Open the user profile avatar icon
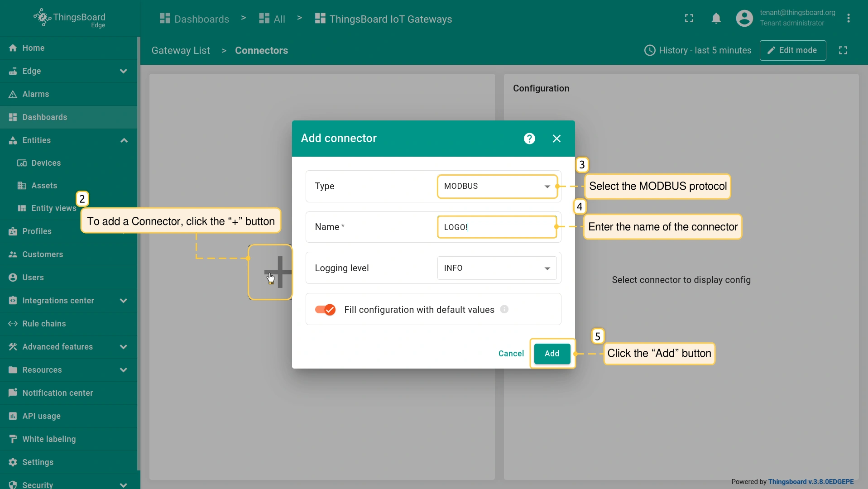The width and height of the screenshot is (868, 489). [x=744, y=19]
